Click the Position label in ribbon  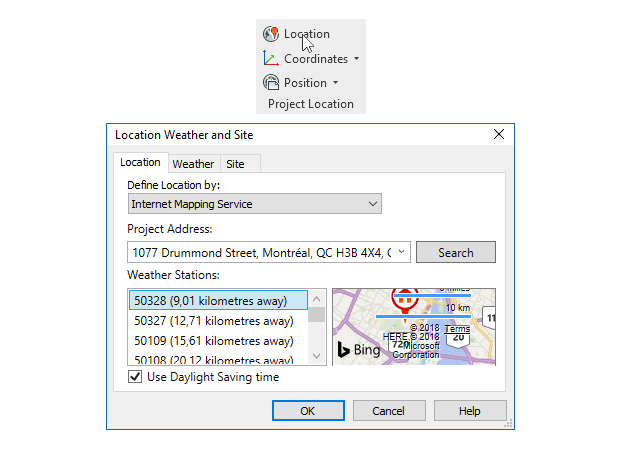point(305,83)
